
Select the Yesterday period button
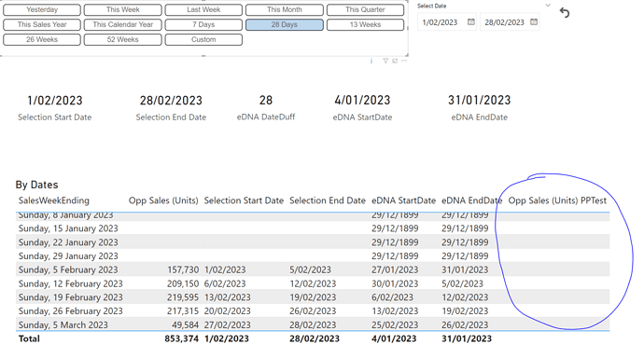click(42, 9)
